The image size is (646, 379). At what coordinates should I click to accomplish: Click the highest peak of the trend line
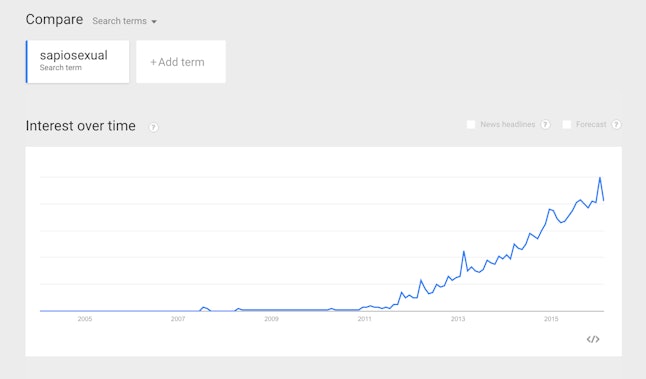(x=600, y=178)
